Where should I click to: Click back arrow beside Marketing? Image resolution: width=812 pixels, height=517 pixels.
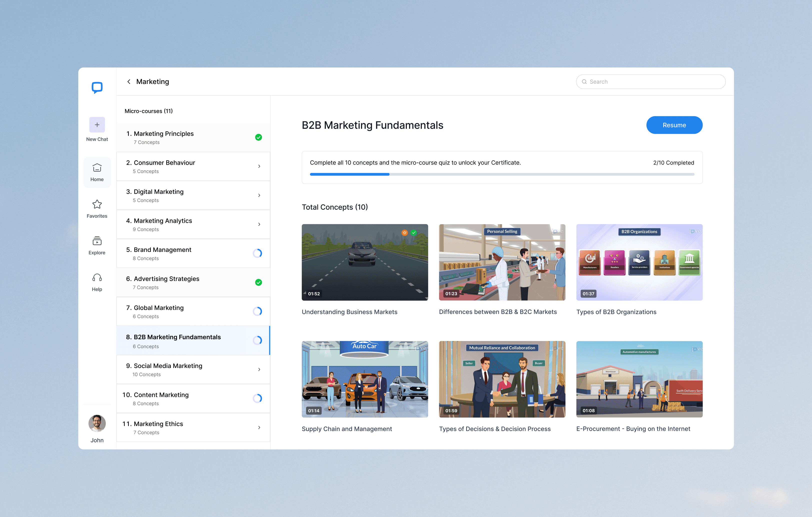click(x=129, y=81)
